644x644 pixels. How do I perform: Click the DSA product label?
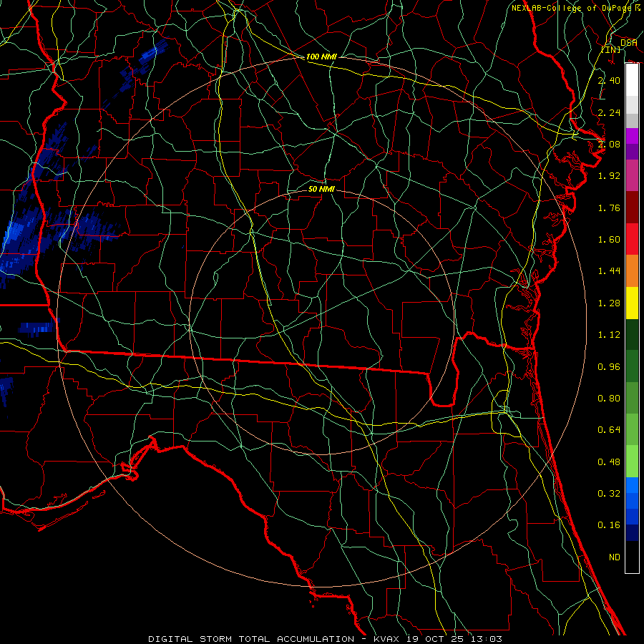click(x=629, y=43)
